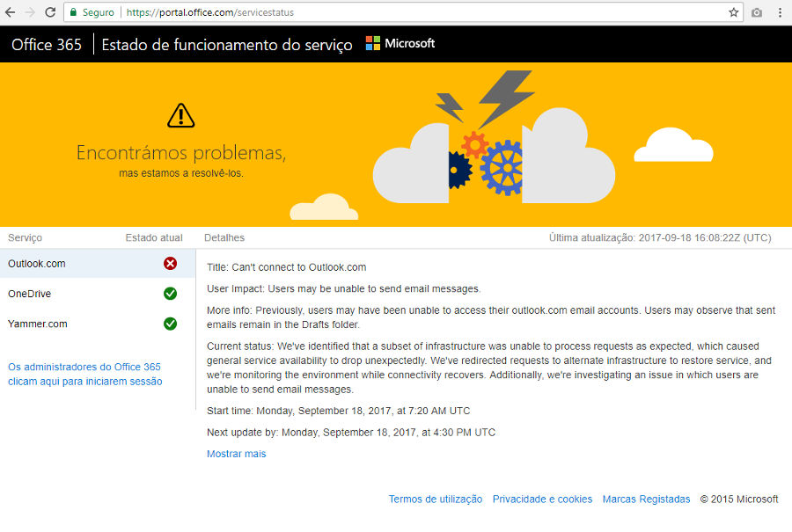Select OneDrive in service list
The width and height of the screenshot is (792, 532).
pyautogui.click(x=30, y=294)
